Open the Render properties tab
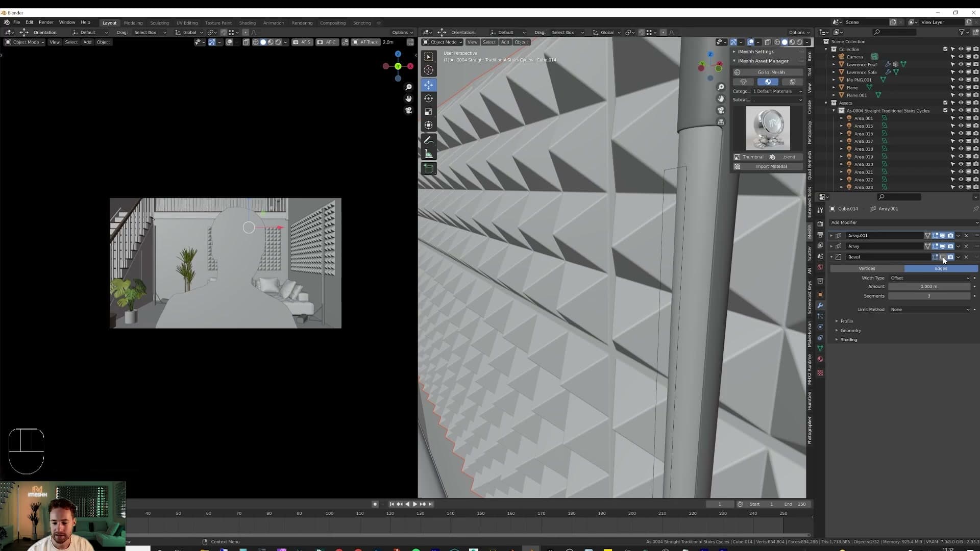Image resolution: width=980 pixels, height=551 pixels. point(820,223)
